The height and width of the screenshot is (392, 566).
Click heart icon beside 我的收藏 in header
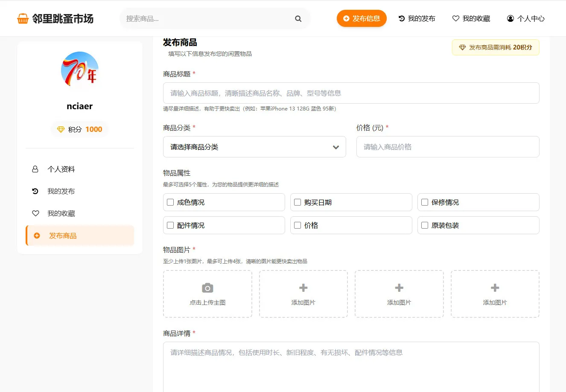[455, 19]
